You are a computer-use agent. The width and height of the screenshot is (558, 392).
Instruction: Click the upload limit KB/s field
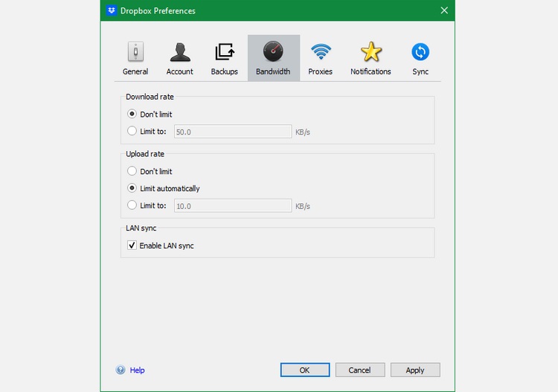[x=232, y=206]
